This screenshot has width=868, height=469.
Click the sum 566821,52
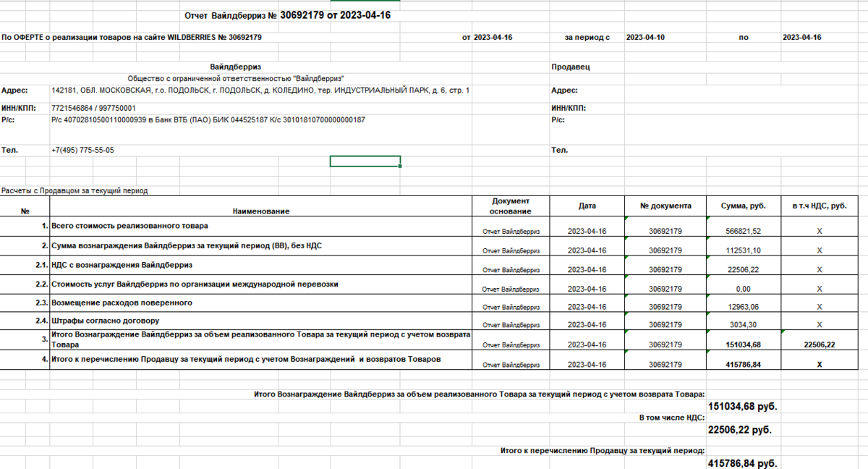(743, 231)
